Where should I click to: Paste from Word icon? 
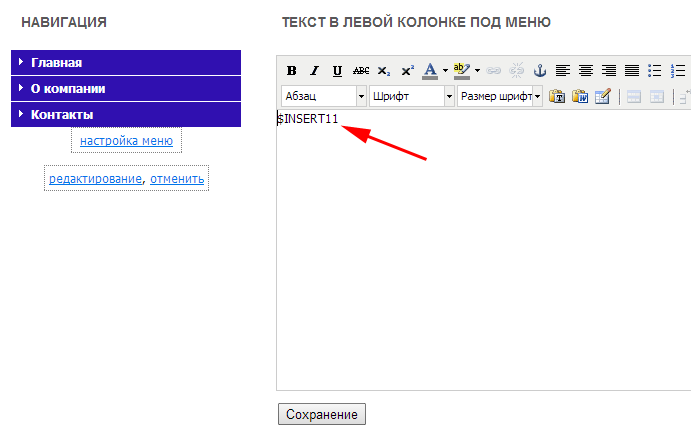[580, 97]
